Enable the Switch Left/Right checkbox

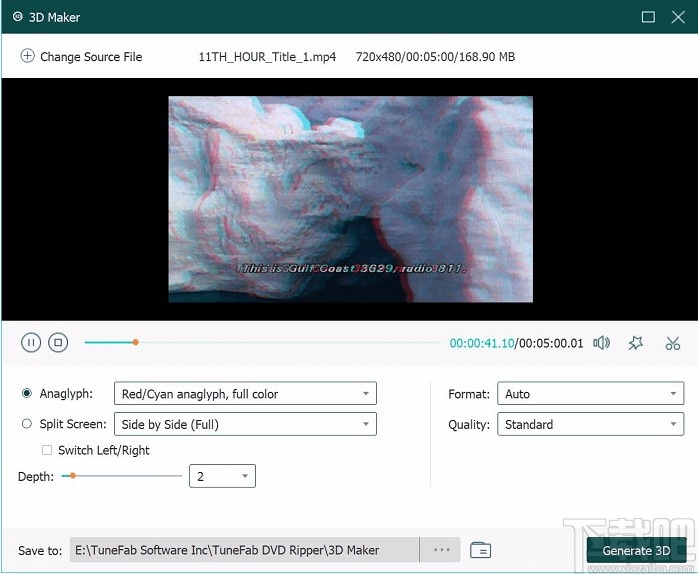pyautogui.click(x=47, y=450)
